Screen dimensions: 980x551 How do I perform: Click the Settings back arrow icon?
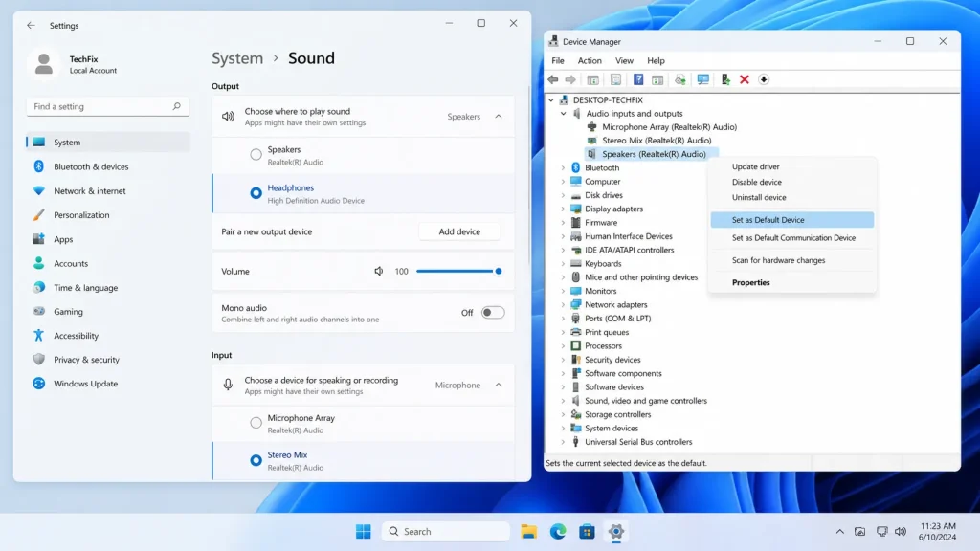click(x=31, y=26)
